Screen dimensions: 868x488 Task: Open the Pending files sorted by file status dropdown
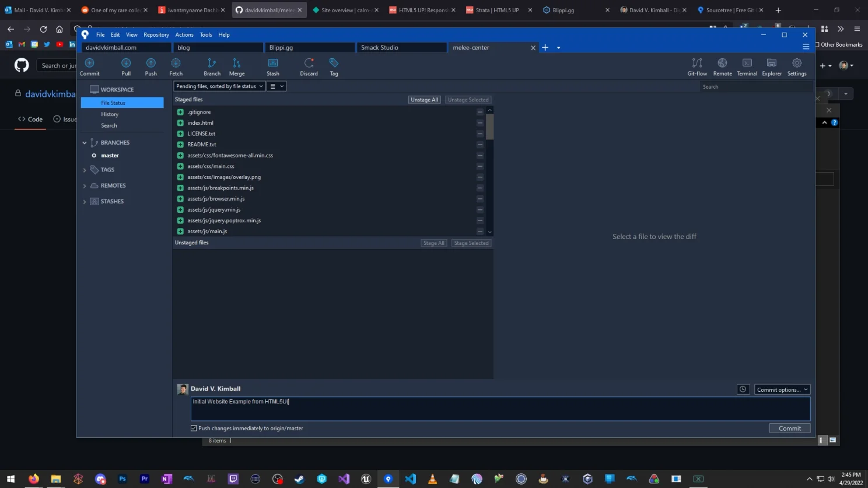coord(219,86)
